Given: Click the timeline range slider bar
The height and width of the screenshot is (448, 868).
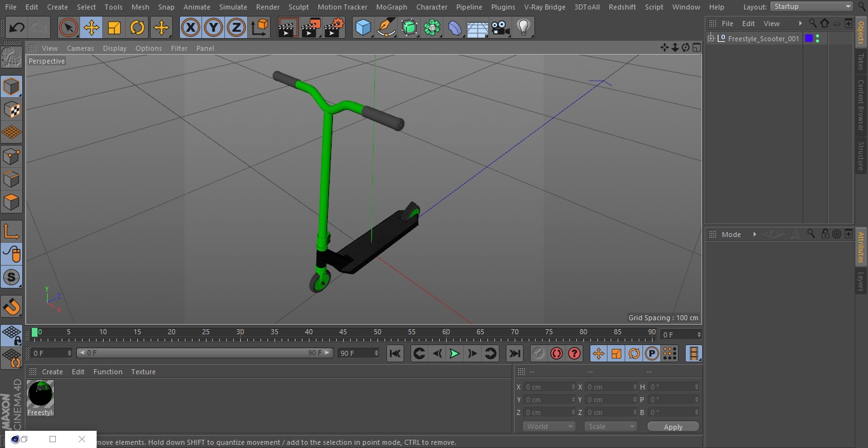Looking at the screenshot, I should click(x=205, y=353).
